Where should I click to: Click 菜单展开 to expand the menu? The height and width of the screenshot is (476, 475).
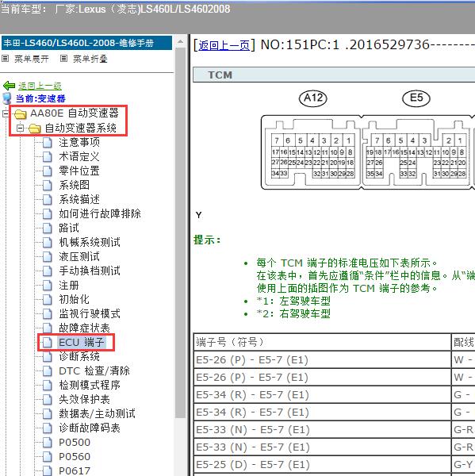32,59
